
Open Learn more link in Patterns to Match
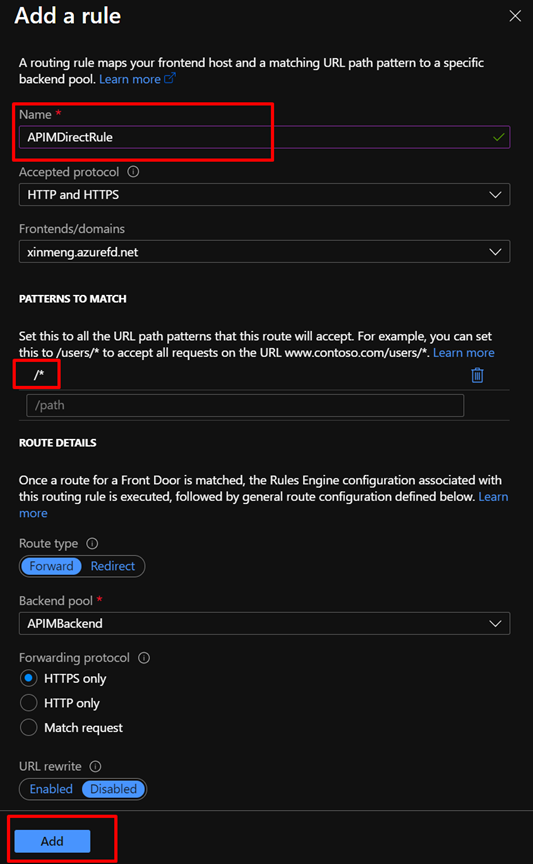click(x=464, y=353)
